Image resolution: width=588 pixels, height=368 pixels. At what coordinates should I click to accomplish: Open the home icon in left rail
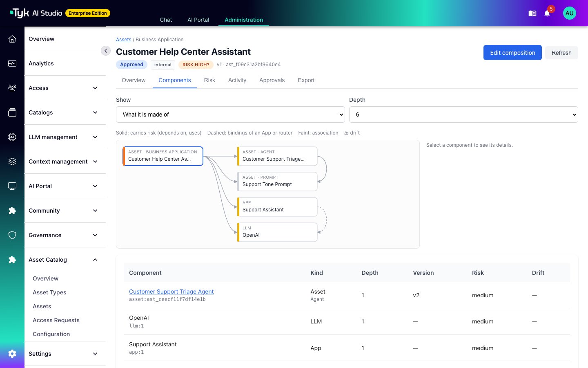(x=12, y=39)
